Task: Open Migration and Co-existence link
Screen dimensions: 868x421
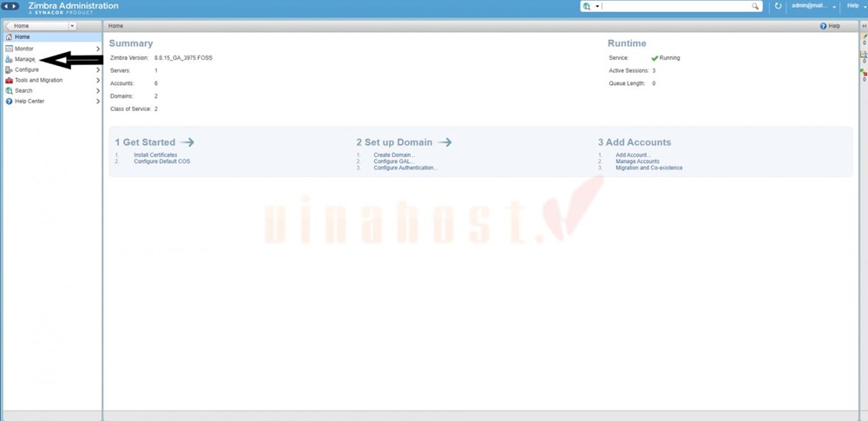Action: 648,168
